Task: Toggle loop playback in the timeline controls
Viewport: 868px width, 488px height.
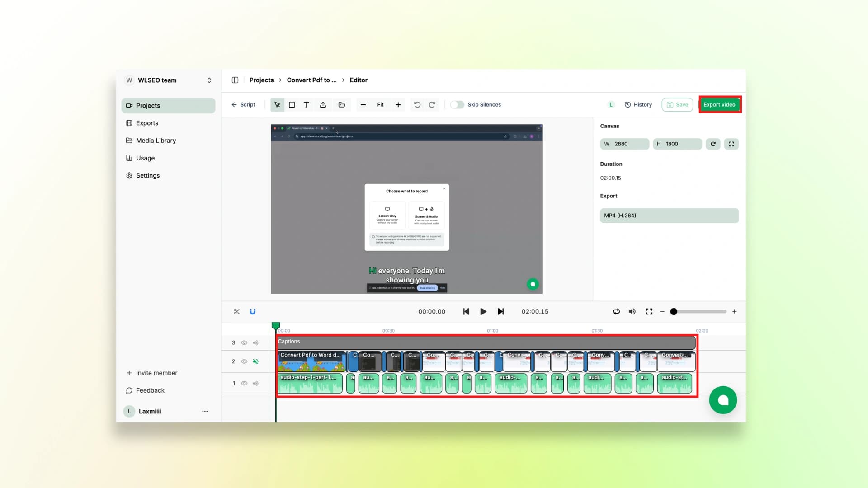Action: coord(616,311)
